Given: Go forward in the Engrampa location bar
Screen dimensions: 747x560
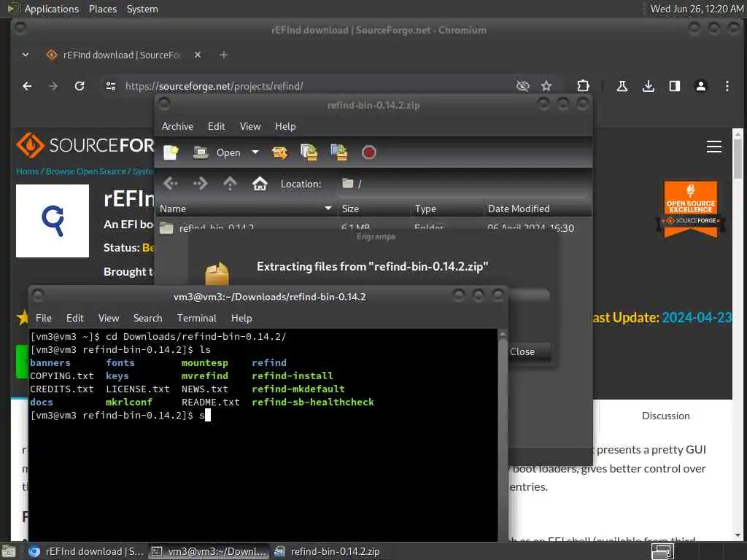Looking at the screenshot, I should pyautogui.click(x=201, y=183).
